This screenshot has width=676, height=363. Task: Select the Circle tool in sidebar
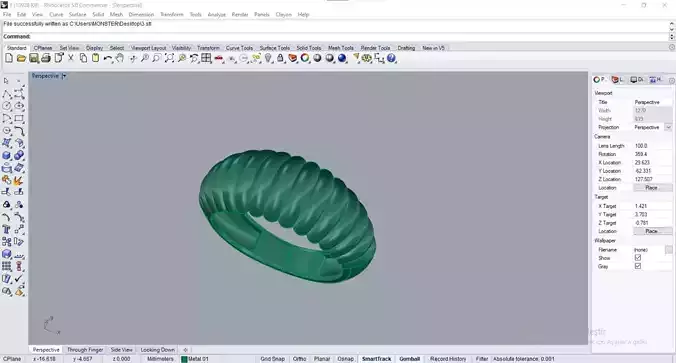pyautogui.click(x=6, y=106)
